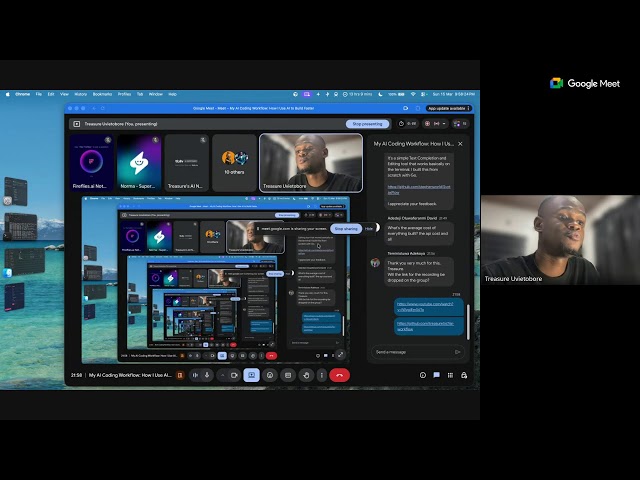640x480 pixels.
Task: Turn off the camera in the Meet toolbar
Action: point(234,375)
